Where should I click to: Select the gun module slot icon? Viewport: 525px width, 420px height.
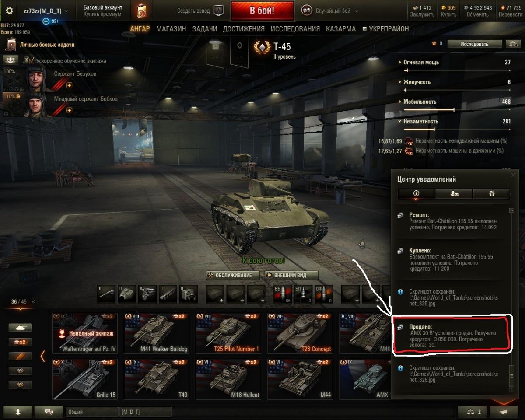pyautogui.click(x=107, y=294)
